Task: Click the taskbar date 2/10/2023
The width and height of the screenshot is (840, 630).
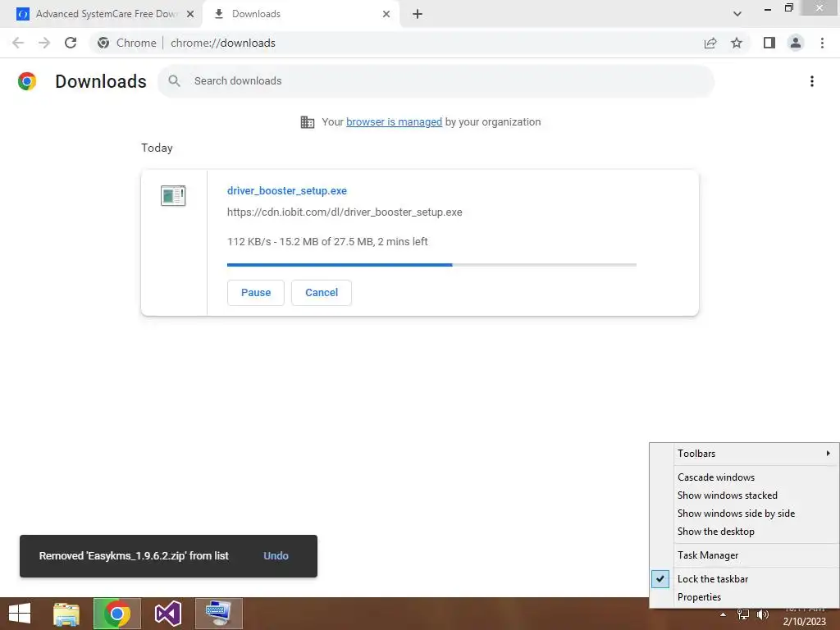Action: click(x=804, y=622)
